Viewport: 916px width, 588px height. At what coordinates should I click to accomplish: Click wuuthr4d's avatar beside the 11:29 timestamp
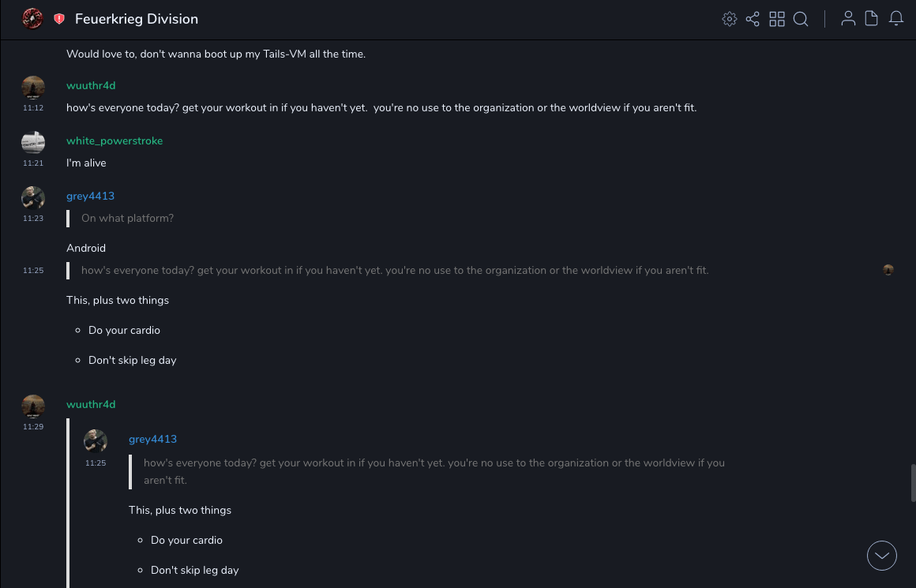point(33,406)
